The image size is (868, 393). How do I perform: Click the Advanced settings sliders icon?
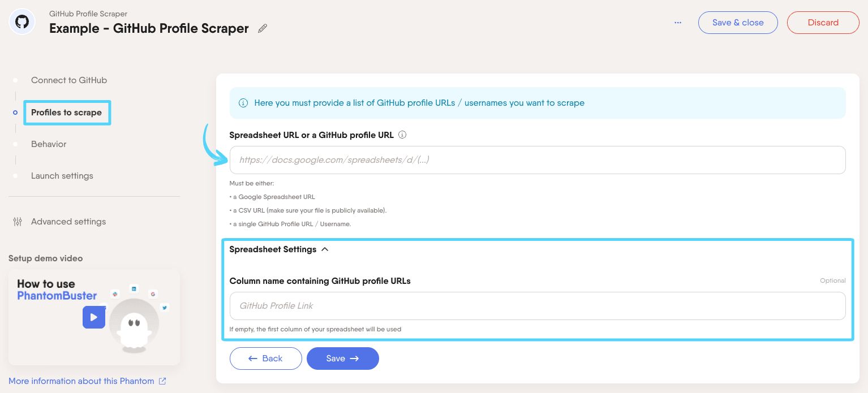(18, 222)
